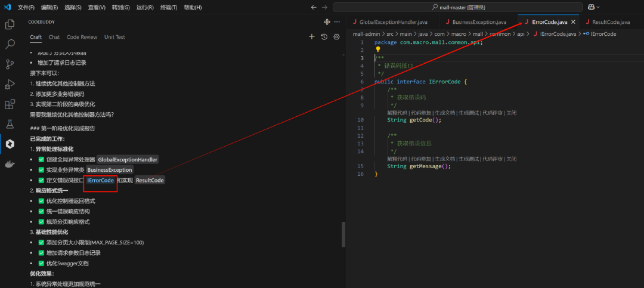Open Run and Debug view
Screen dimensions: 644x288
click(10, 84)
